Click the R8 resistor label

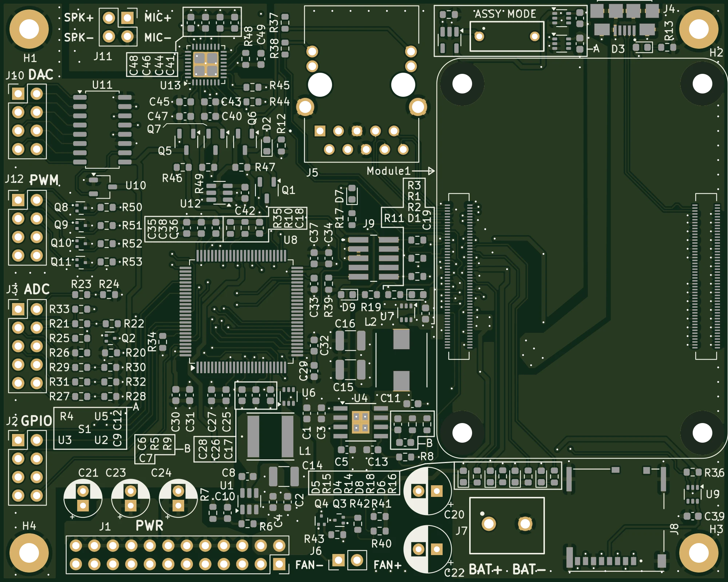point(427,457)
